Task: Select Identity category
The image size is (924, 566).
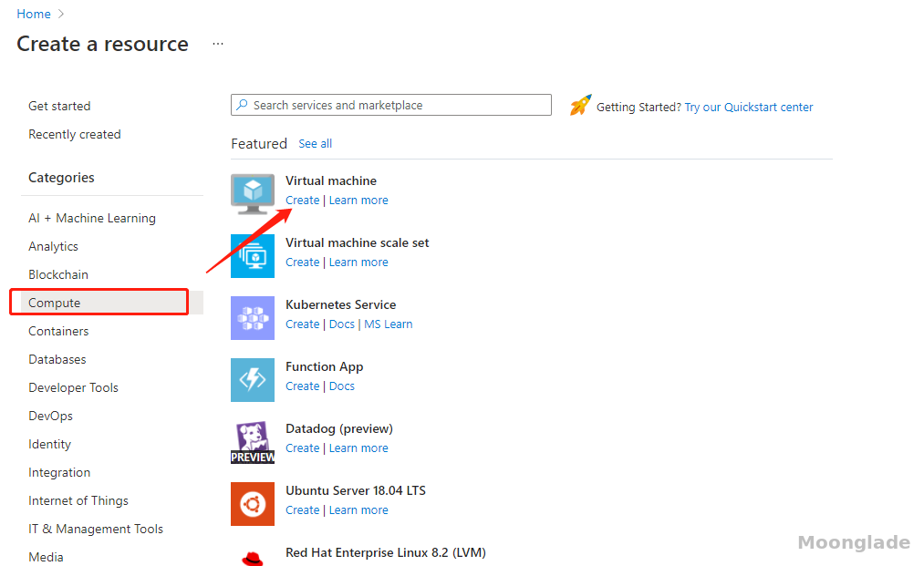Action: (x=49, y=444)
